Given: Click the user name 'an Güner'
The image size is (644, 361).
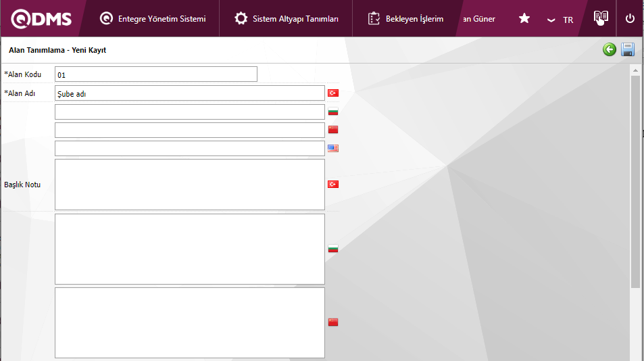Looking at the screenshot, I should 479,19.
